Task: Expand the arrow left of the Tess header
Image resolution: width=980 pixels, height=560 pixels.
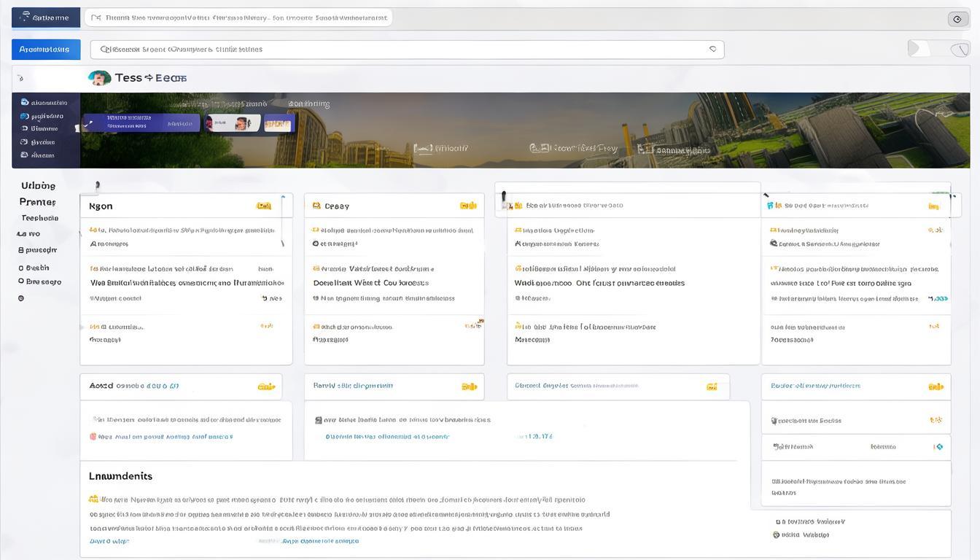Action: tap(21, 78)
